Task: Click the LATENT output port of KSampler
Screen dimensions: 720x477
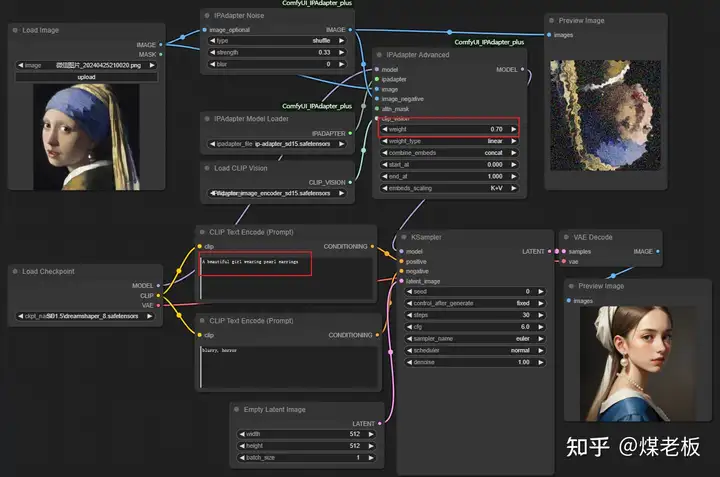Action: pos(549,251)
